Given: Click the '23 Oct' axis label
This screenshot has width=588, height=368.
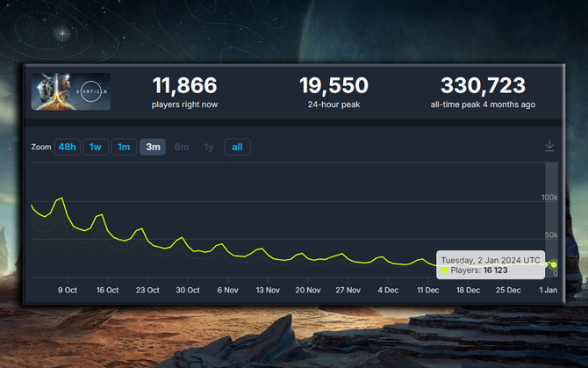Looking at the screenshot, I should [147, 290].
